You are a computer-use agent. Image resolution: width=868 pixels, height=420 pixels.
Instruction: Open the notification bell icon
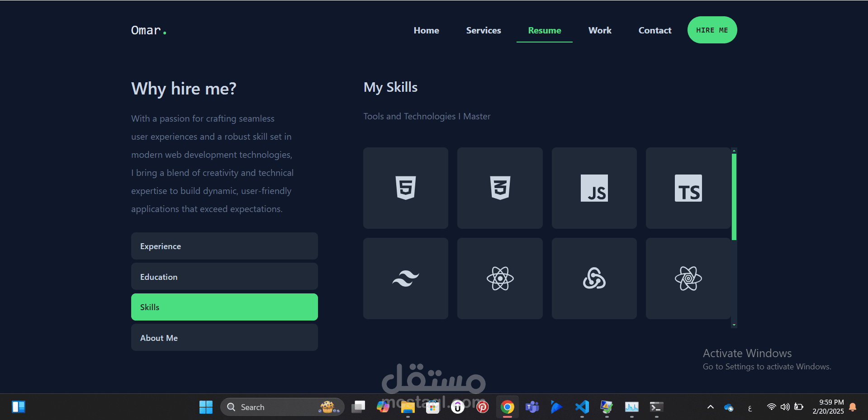pos(853,407)
